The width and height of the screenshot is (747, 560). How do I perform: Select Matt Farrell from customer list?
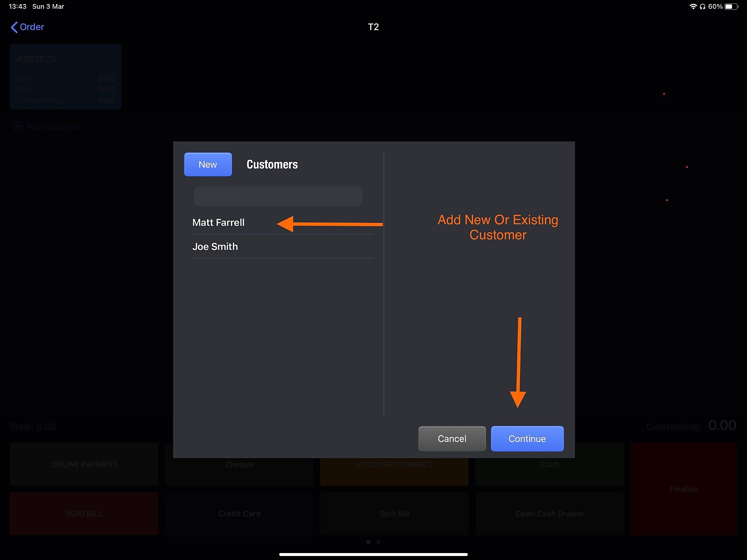pos(218,223)
